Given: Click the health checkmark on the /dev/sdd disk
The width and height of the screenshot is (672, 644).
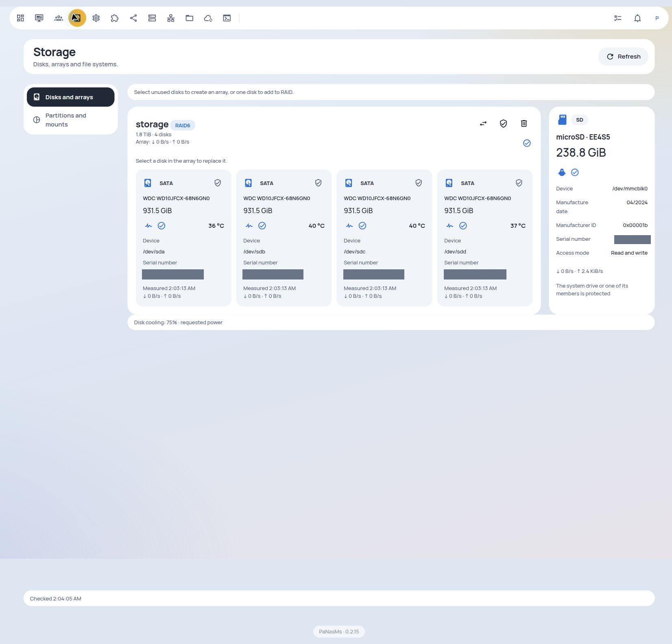Looking at the screenshot, I should pos(463,226).
